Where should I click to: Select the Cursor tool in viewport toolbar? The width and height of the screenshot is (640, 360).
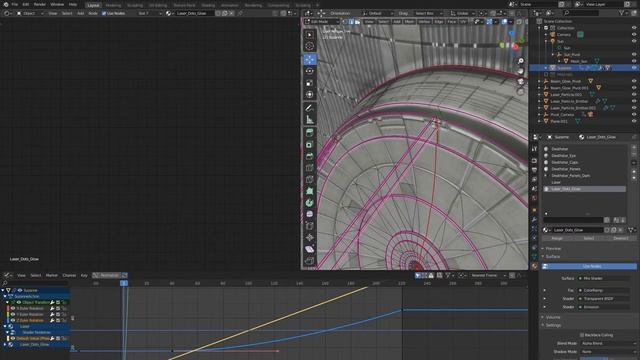tap(309, 47)
